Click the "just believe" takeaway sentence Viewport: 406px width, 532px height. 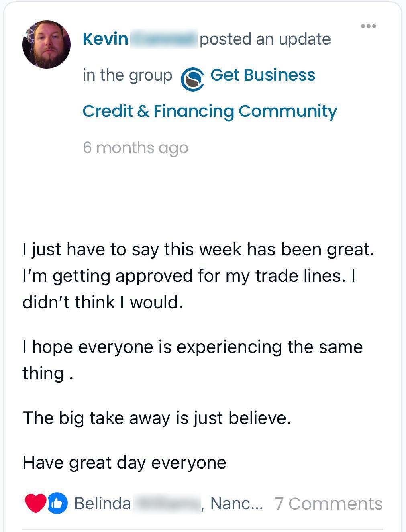click(x=157, y=418)
